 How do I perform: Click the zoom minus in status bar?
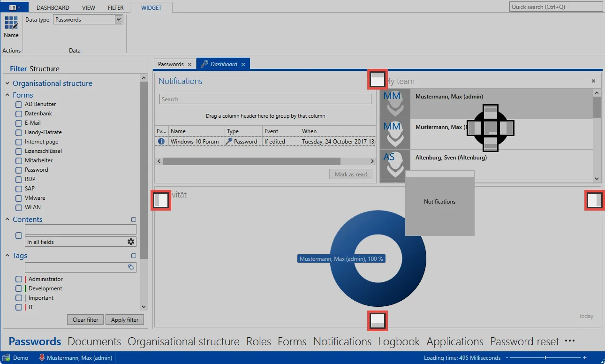(x=507, y=358)
